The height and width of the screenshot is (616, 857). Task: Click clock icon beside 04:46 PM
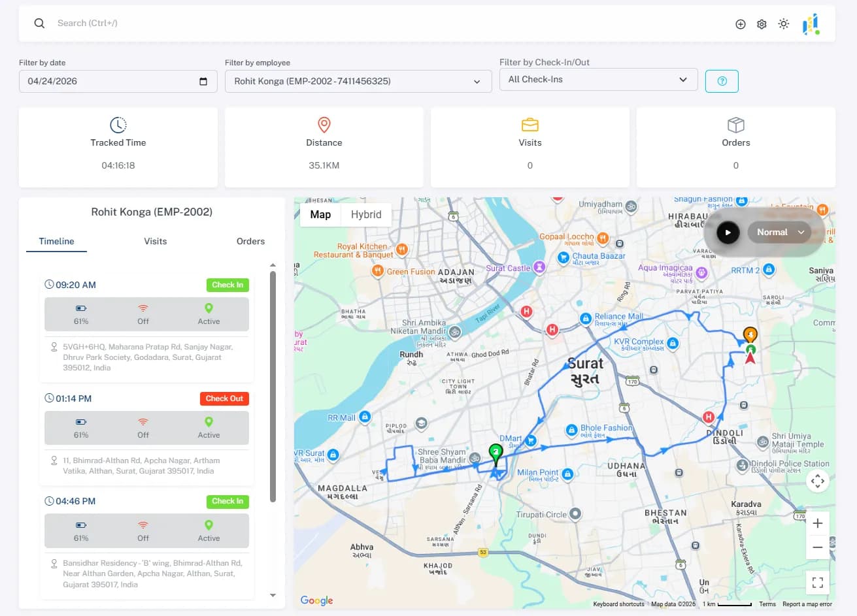[49, 502]
